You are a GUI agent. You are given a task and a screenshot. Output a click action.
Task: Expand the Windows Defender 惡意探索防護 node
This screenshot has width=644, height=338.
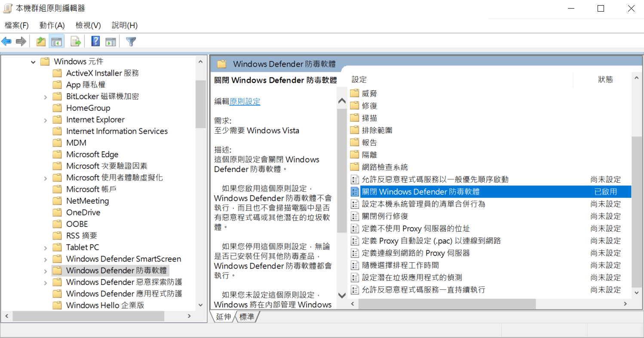[45, 283]
